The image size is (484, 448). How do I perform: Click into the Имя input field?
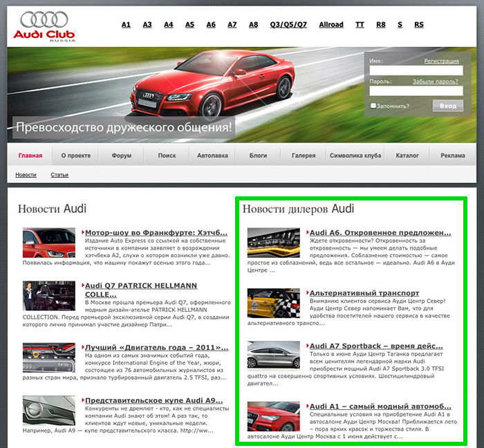pyautogui.click(x=416, y=71)
